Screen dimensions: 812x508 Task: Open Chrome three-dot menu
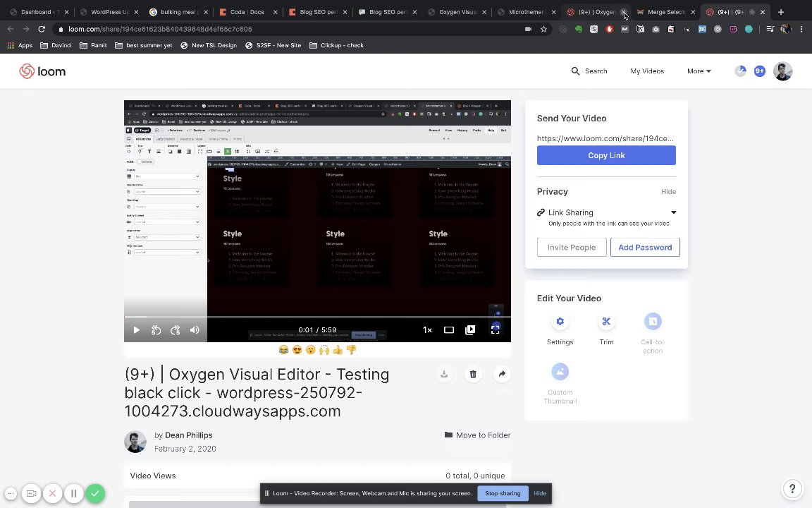click(x=801, y=29)
